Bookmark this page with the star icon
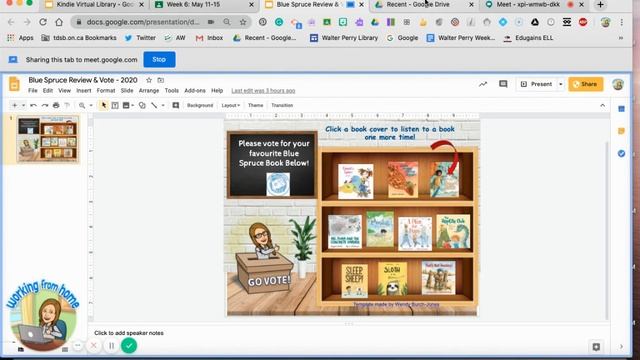The height and width of the screenshot is (360, 640). (x=243, y=22)
